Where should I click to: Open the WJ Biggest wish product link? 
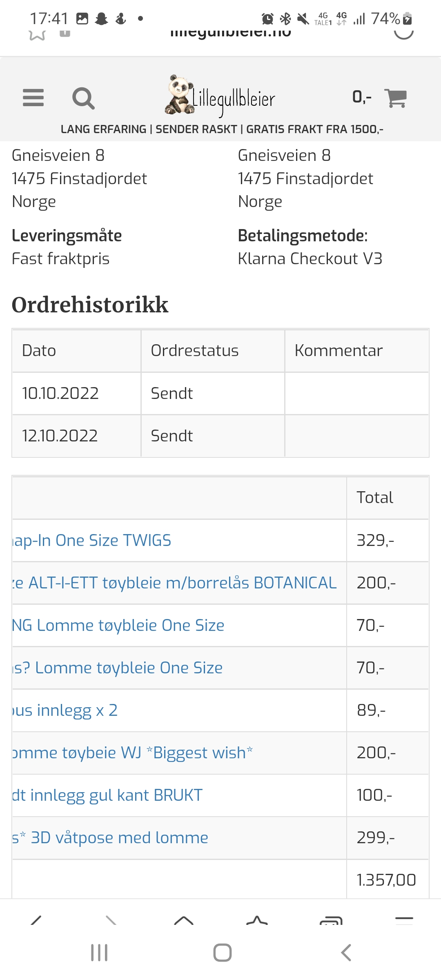(x=133, y=753)
